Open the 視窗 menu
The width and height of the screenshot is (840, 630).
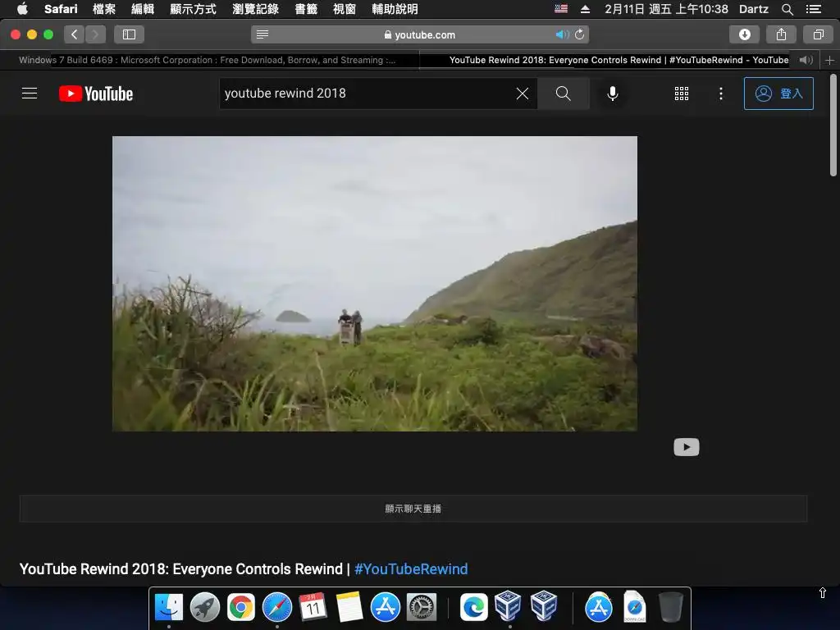345,8
